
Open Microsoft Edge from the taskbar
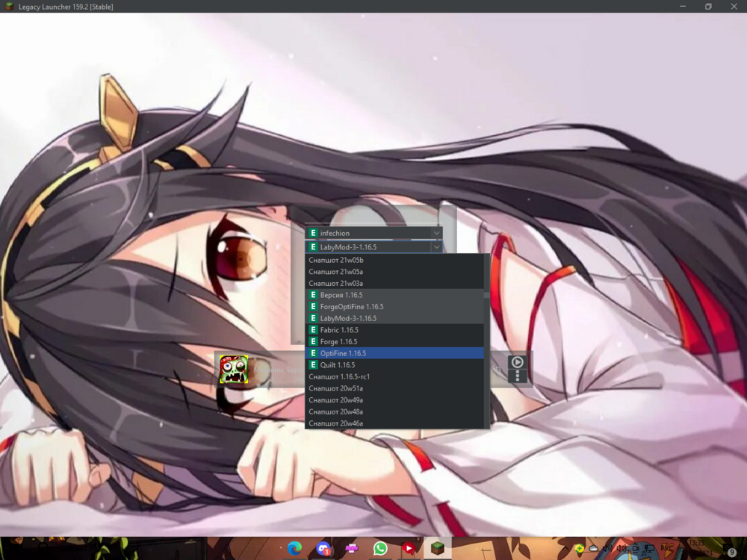[295, 548]
